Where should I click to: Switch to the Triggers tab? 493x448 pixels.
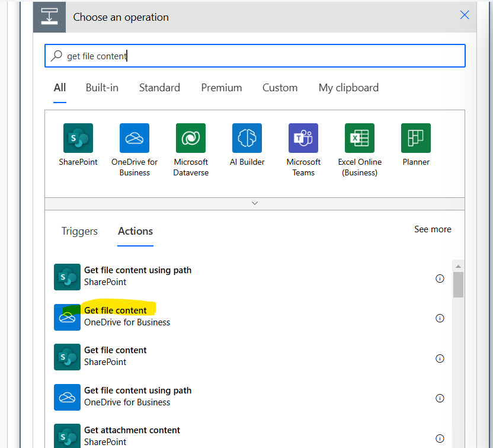click(x=79, y=231)
